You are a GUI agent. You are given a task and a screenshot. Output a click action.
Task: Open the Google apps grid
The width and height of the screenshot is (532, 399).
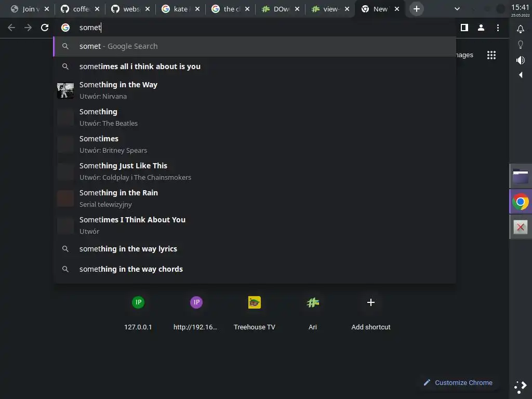pos(491,55)
